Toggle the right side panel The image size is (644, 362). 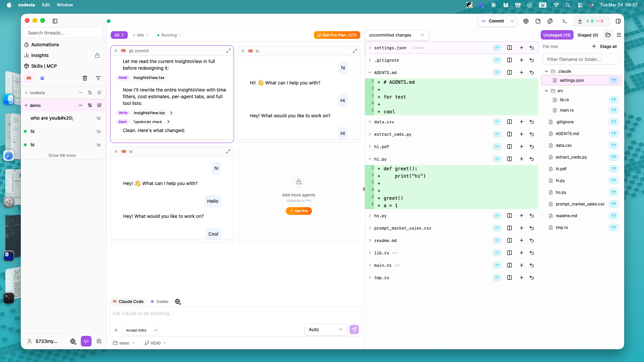point(618,21)
